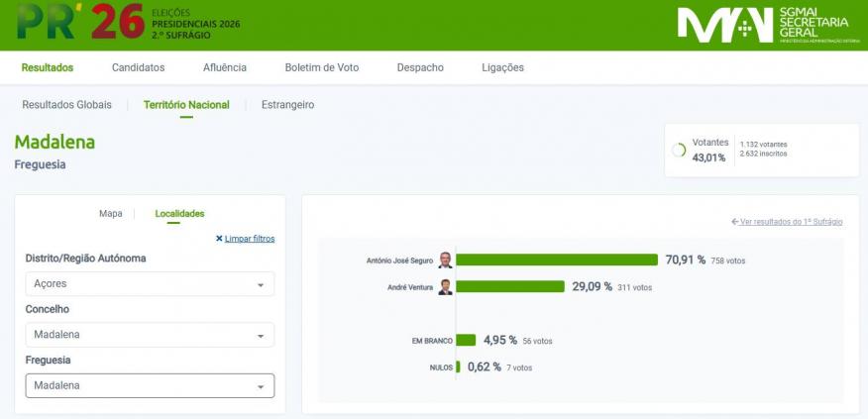The height and width of the screenshot is (419, 868).
Task: Open the Despacho menu item
Action: pyautogui.click(x=420, y=67)
